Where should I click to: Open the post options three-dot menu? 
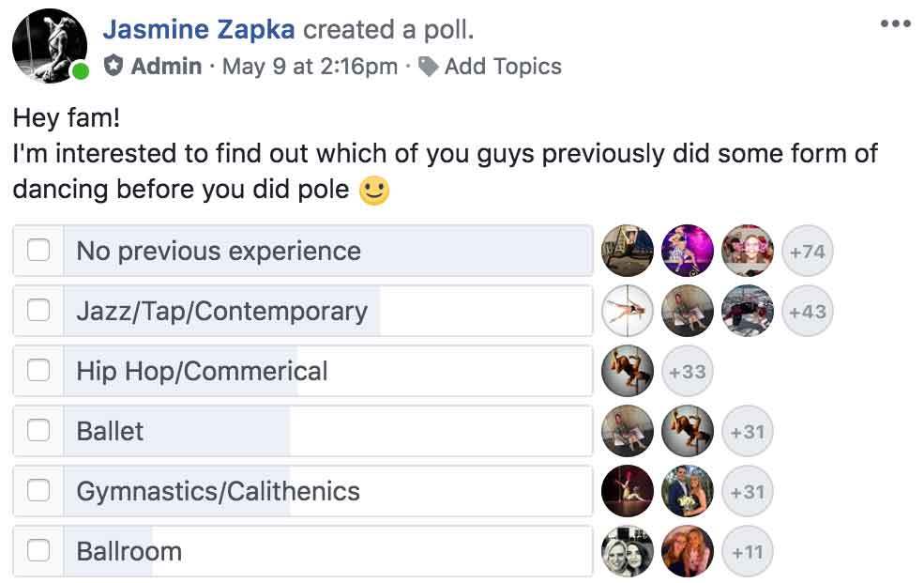[895, 24]
